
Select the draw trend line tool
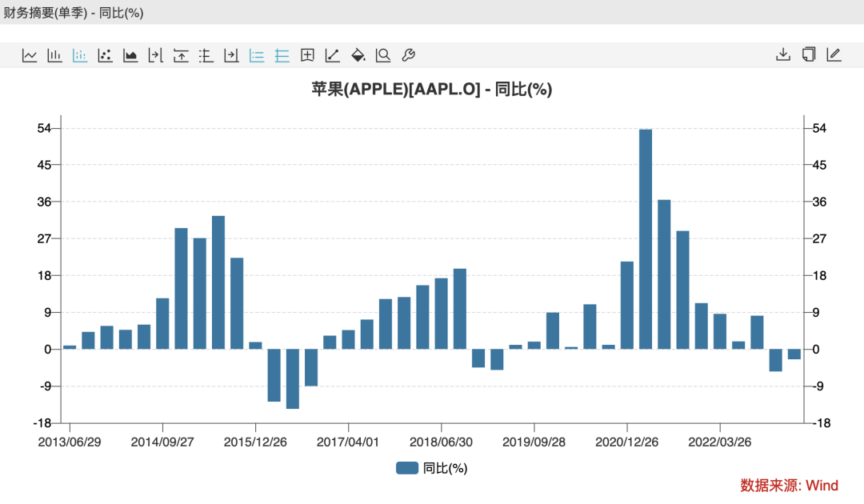coord(332,55)
